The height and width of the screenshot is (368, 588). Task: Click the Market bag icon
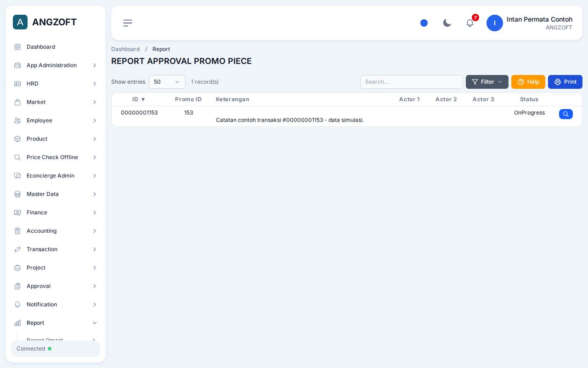17,102
